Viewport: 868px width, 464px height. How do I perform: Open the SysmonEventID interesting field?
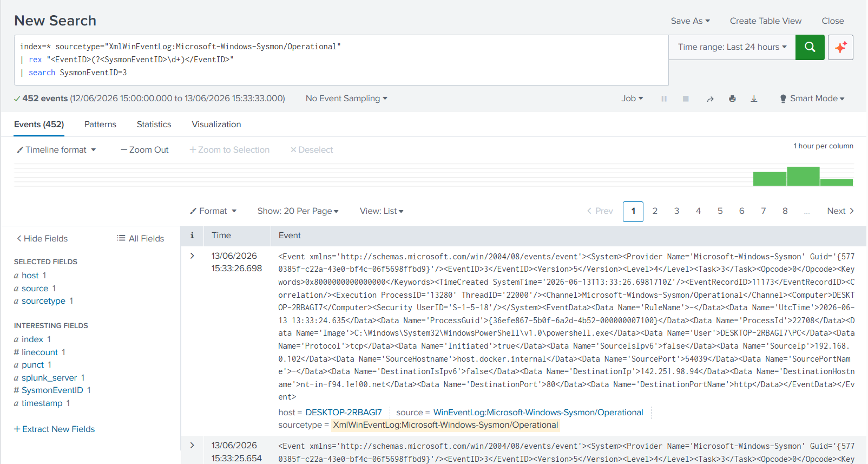pos(52,390)
